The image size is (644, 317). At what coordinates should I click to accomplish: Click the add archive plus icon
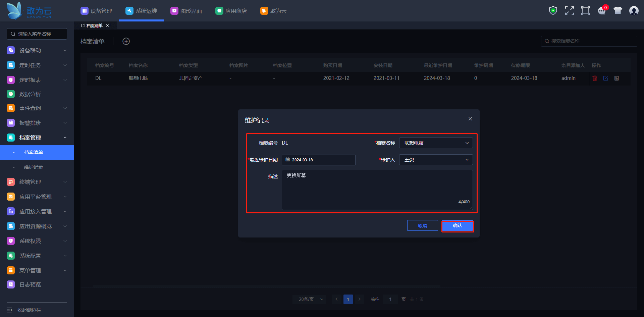pos(126,41)
